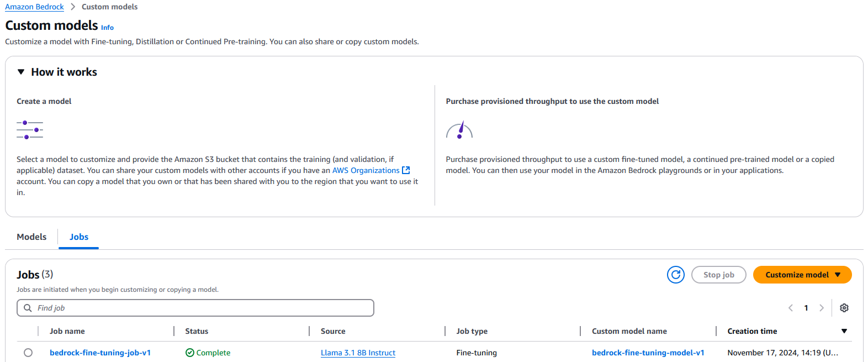
Task: Click the Create a model heading
Action: 44,101
